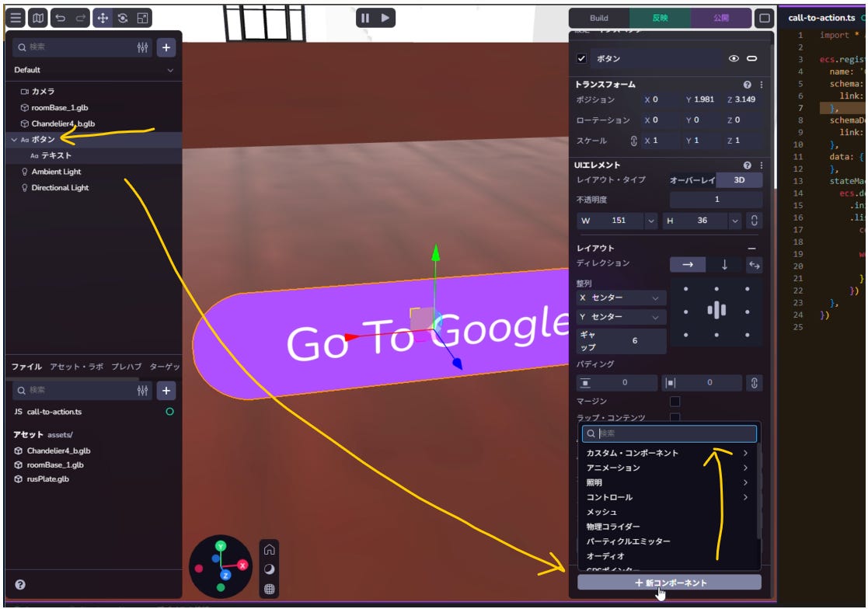Open hierarchy search filter settings
Viewport: 868px width, 609px height.
(x=143, y=47)
